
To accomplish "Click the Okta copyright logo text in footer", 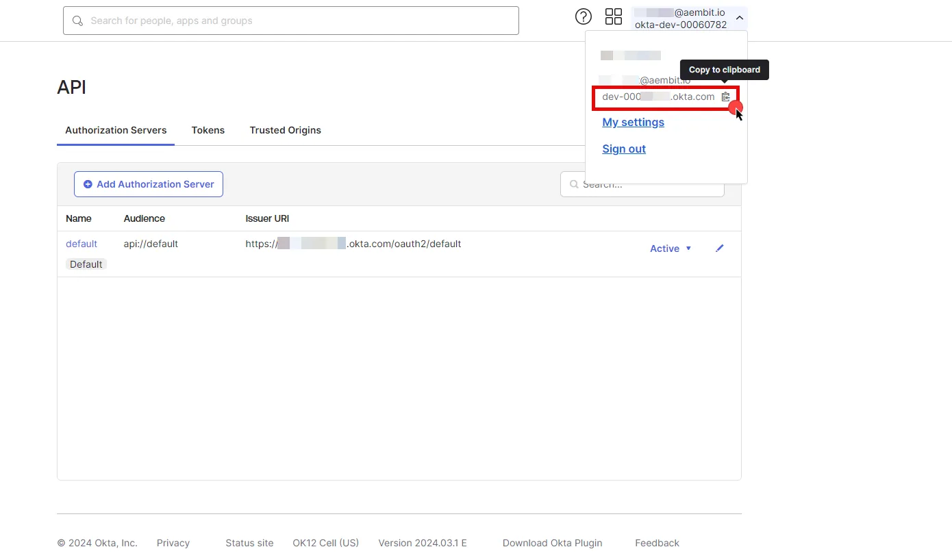I will 97,542.
